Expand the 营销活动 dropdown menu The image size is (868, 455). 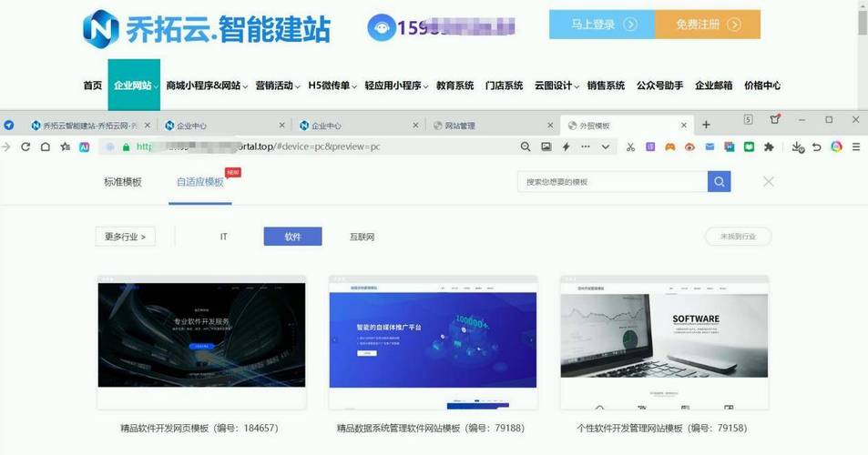pyautogui.click(x=278, y=86)
